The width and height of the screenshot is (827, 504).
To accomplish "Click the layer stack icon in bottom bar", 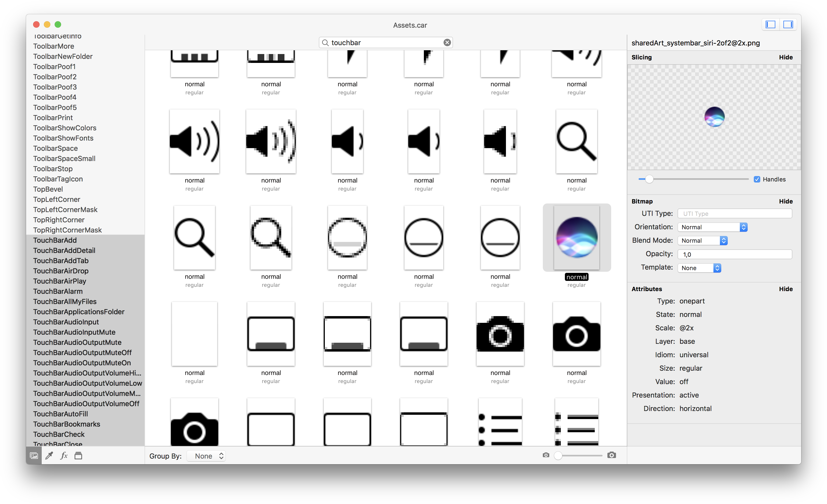I will click(x=78, y=456).
